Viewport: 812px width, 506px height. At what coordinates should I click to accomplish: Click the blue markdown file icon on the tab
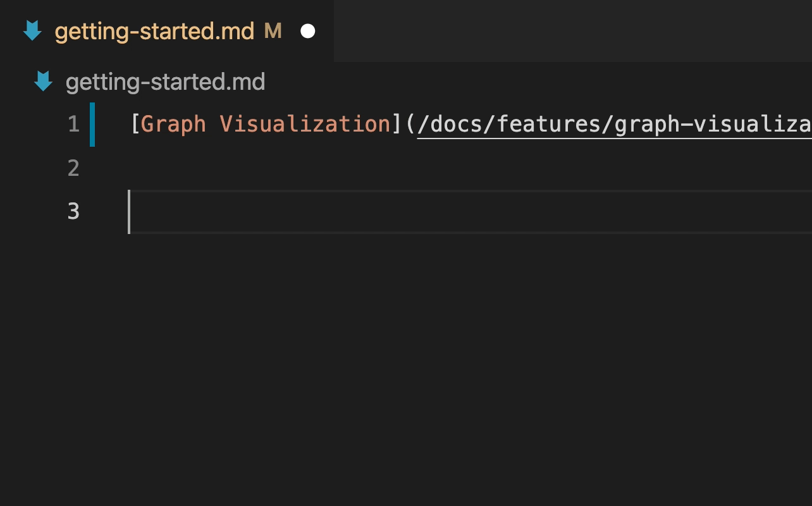coord(32,30)
